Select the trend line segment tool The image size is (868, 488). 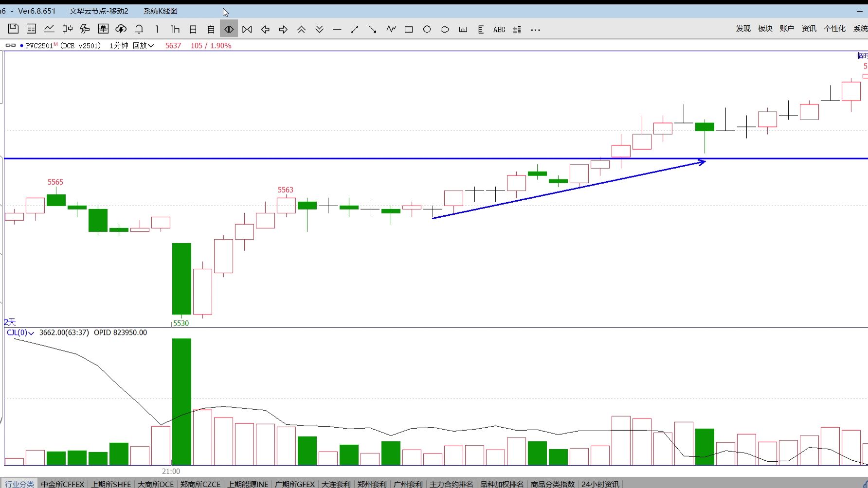click(x=355, y=30)
